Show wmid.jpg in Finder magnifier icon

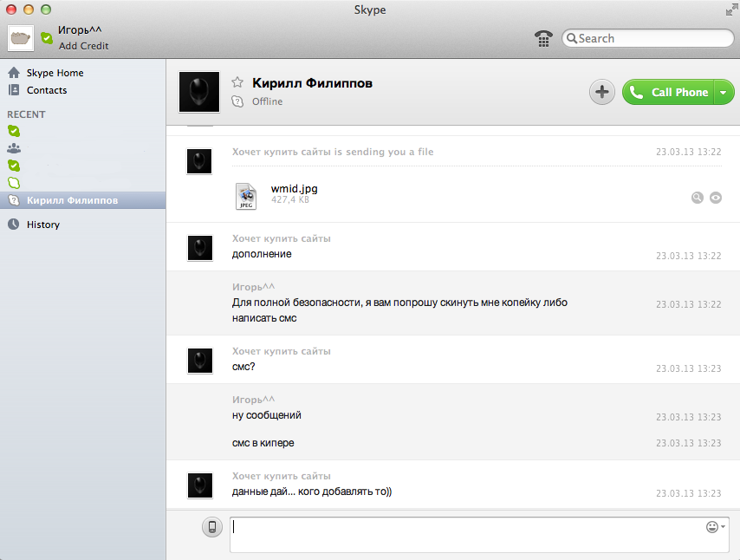697,198
